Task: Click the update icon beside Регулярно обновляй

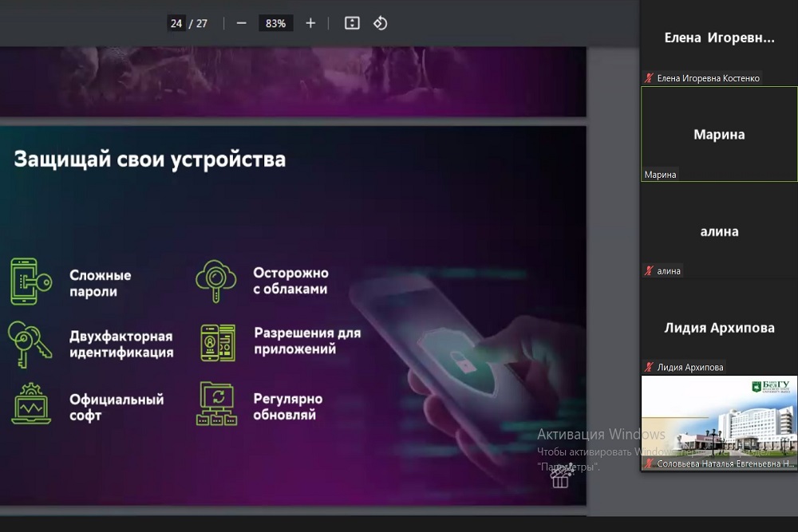Action: [216, 404]
